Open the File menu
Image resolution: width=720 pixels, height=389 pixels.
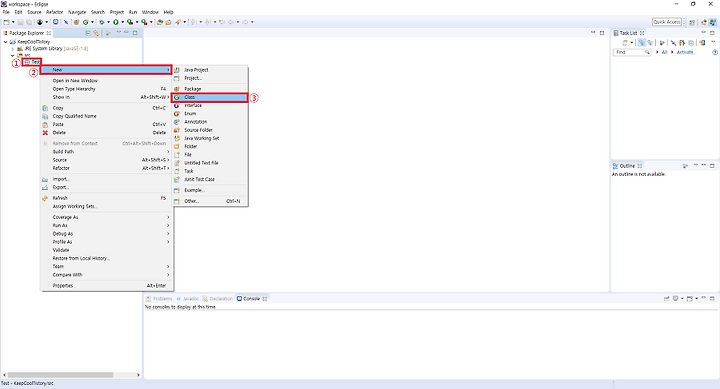pyautogui.click(x=6, y=12)
